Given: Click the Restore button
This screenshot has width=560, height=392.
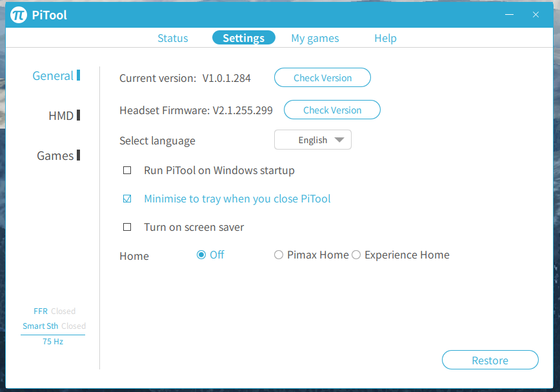Looking at the screenshot, I should pos(490,360).
